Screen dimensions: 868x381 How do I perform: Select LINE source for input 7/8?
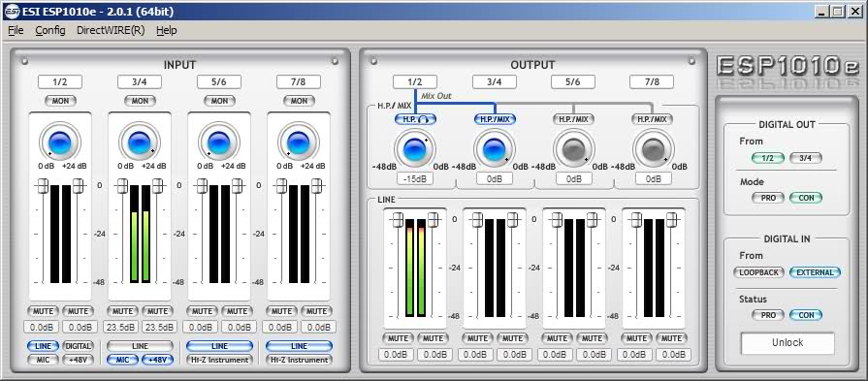click(299, 346)
